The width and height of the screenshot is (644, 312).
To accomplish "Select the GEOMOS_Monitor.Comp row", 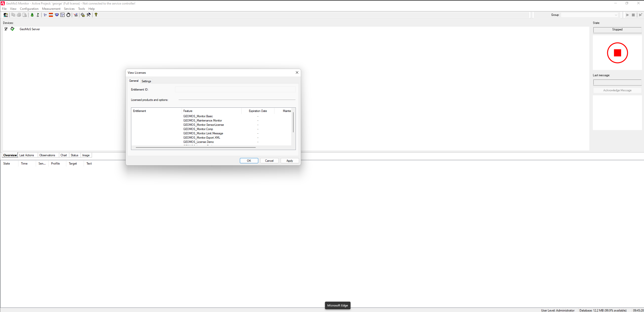I will tap(211, 129).
